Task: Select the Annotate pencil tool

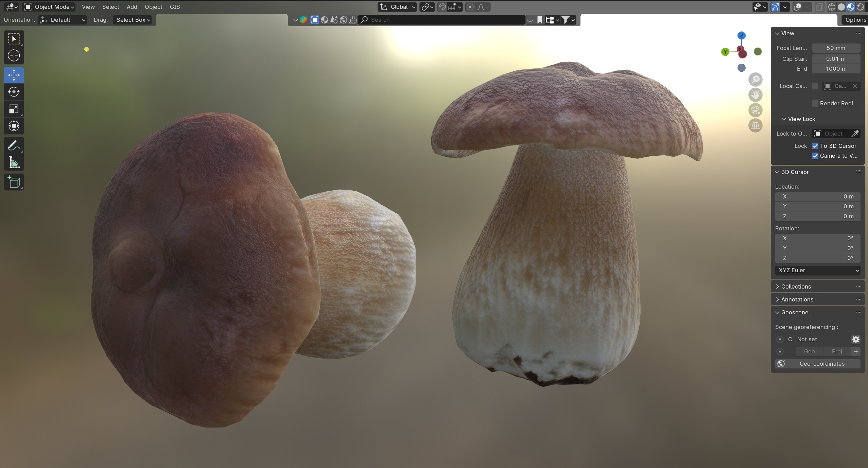Action: point(14,146)
